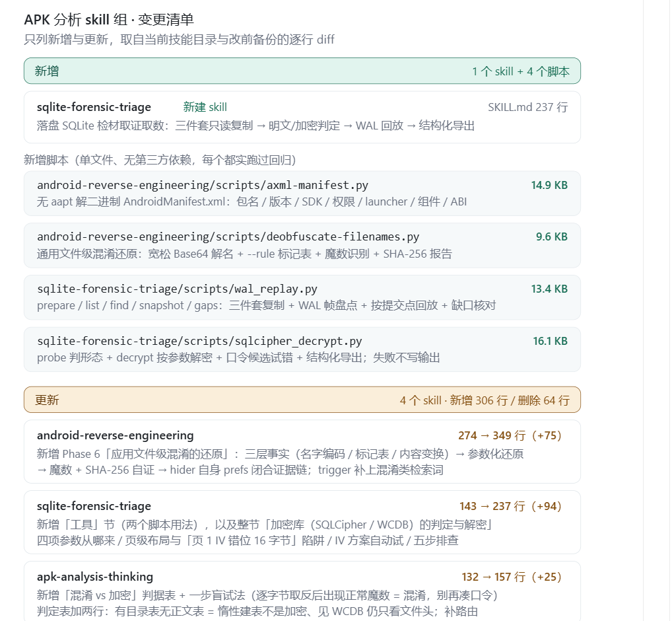Click the page title APK 分析 skill 组
672x621 pixels.
(x=76, y=20)
